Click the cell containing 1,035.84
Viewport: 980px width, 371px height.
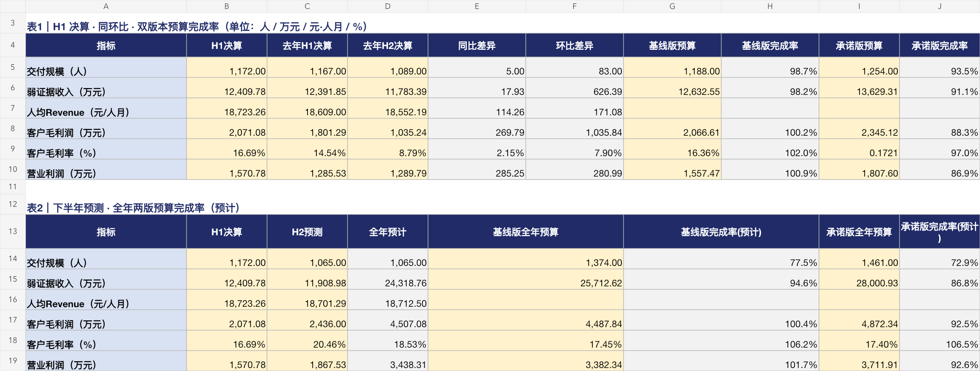(x=575, y=129)
